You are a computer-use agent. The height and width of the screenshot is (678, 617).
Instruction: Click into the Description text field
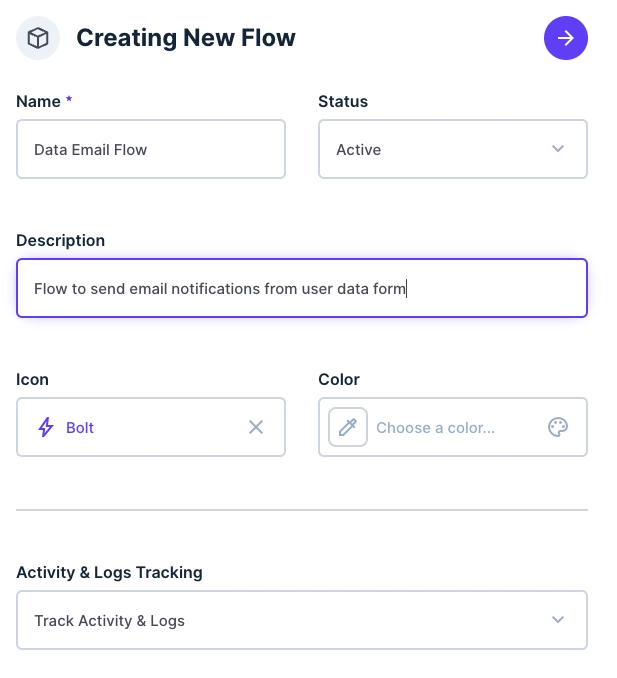click(301, 288)
